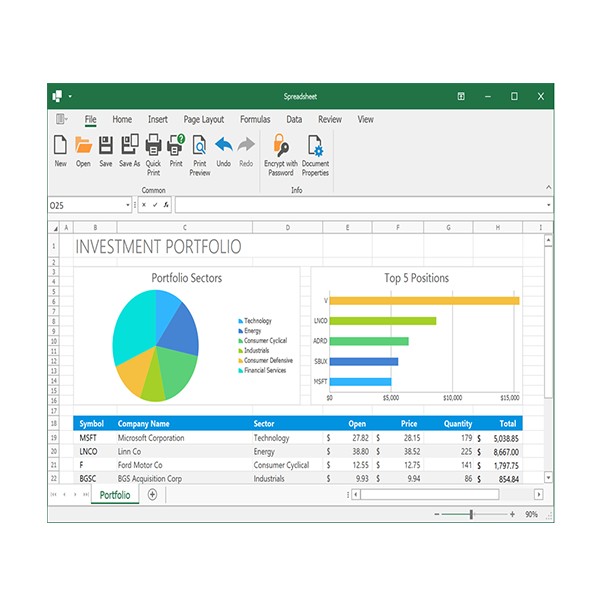Go to previous sheet navigation arrow
Image resolution: width=600 pixels, height=600 pixels.
tap(64, 494)
